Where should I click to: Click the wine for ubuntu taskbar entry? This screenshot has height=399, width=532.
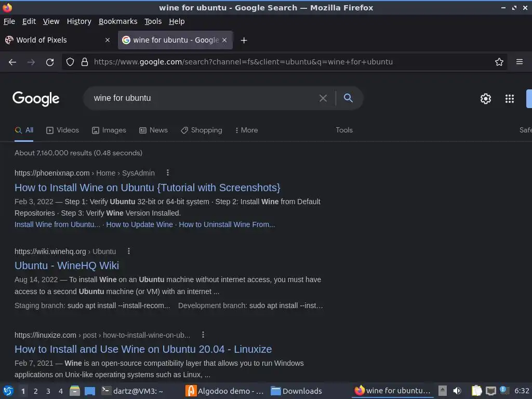pos(393,391)
